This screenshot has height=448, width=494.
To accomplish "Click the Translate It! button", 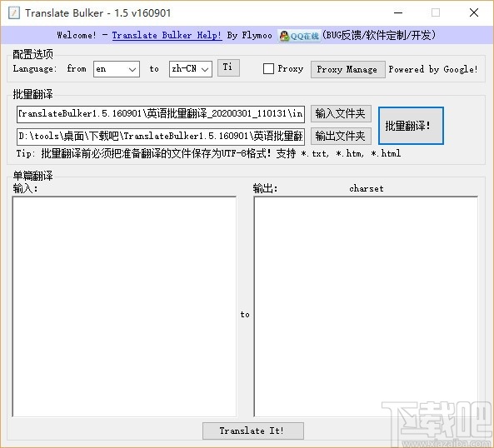I will coord(253,431).
